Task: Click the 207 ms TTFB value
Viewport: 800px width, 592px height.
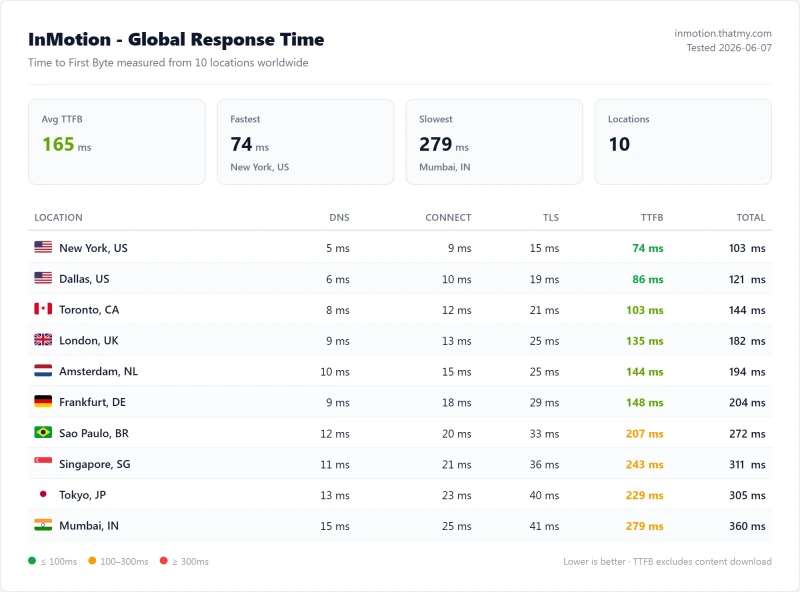Action: 645,434
